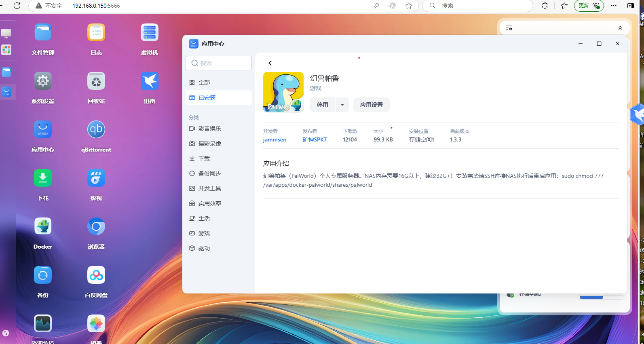The height and width of the screenshot is (344, 644).
Task: Click the bird icon at right screen edge
Action: pos(638,114)
